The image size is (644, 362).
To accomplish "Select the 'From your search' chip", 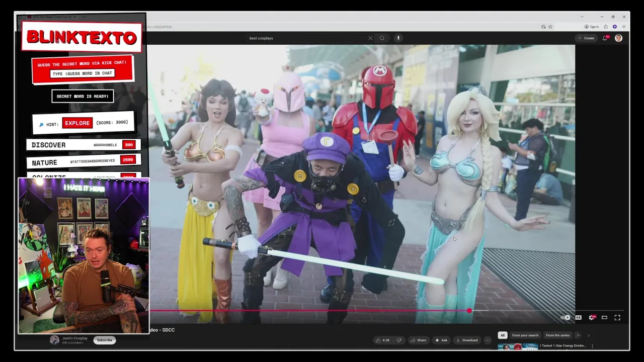I will tap(525, 335).
